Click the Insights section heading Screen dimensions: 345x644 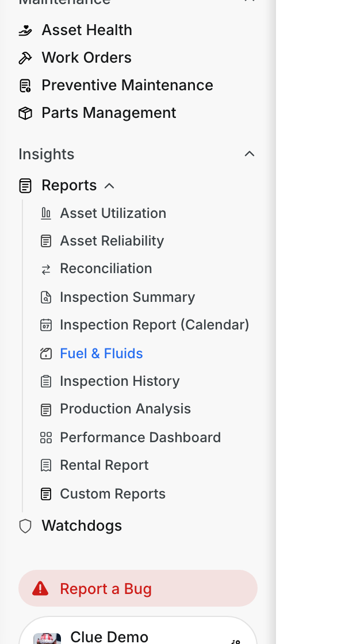click(47, 154)
